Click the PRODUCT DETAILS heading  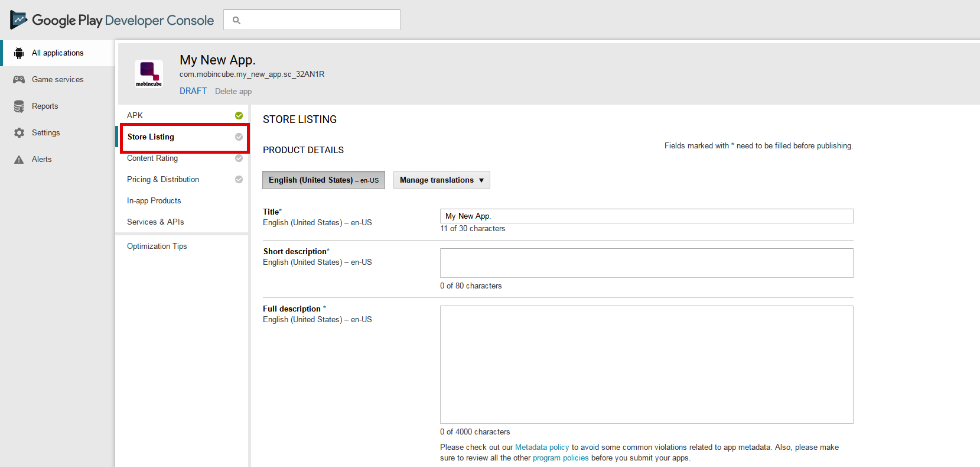303,150
